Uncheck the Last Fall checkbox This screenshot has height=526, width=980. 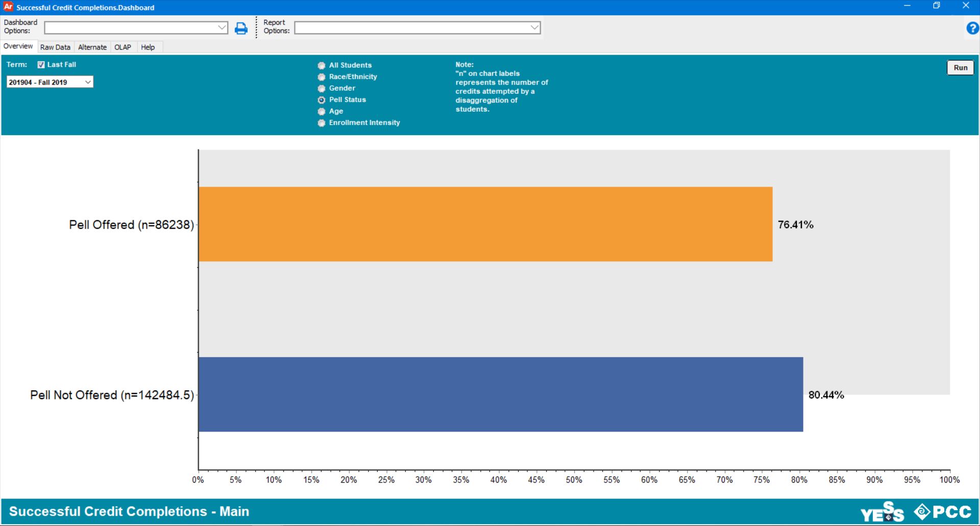pyautogui.click(x=41, y=65)
